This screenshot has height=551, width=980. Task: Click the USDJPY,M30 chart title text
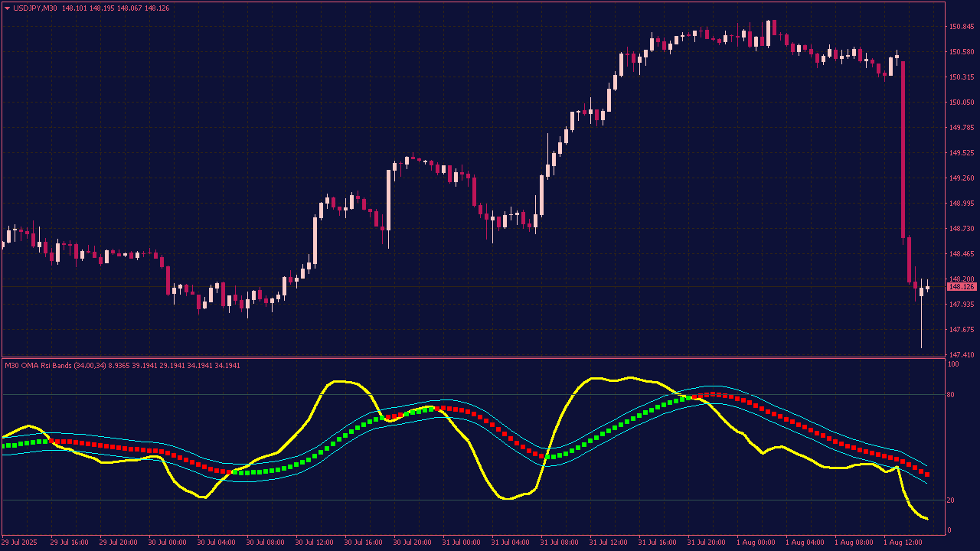click(35, 8)
